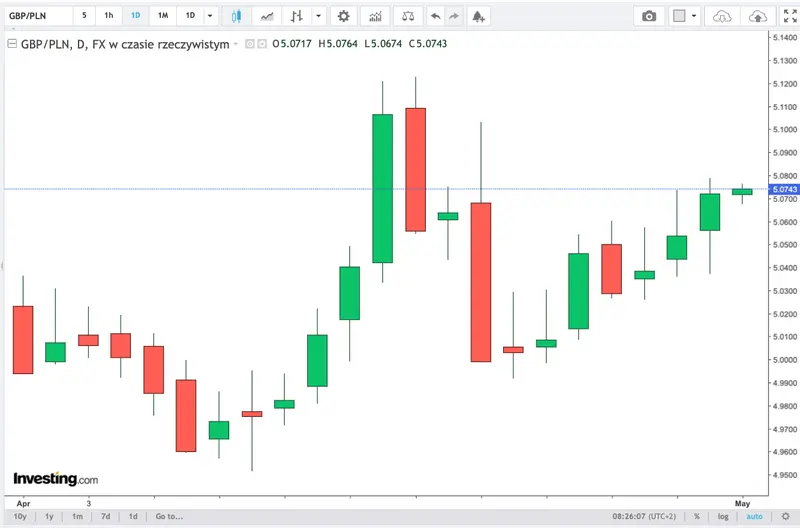Select the 1M interval tab
The image size is (800, 528).
(x=163, y=15)
